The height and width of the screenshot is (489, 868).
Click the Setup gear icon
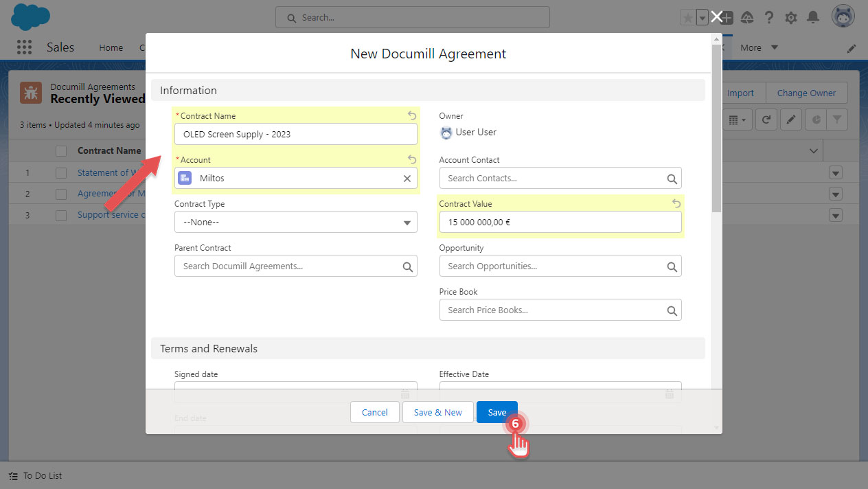coord(790,17)
